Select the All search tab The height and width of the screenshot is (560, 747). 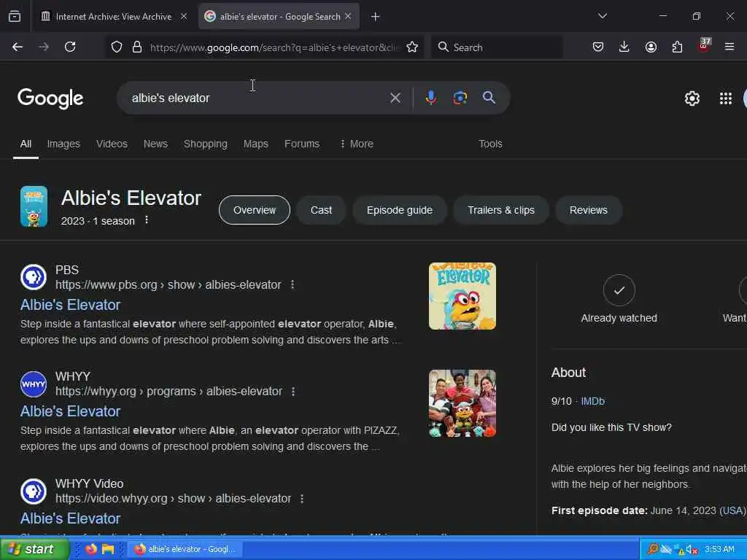pos(26,144)
